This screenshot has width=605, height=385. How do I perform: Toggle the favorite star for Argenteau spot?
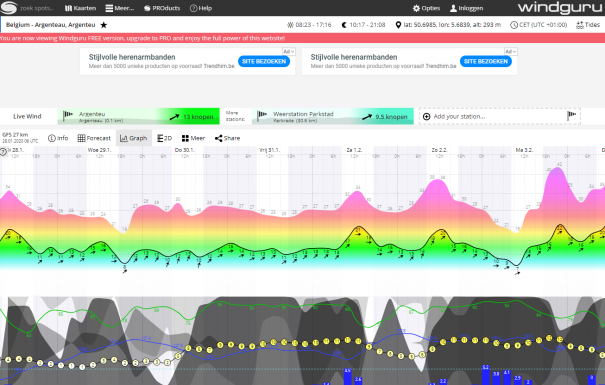[x=103, y=25]
